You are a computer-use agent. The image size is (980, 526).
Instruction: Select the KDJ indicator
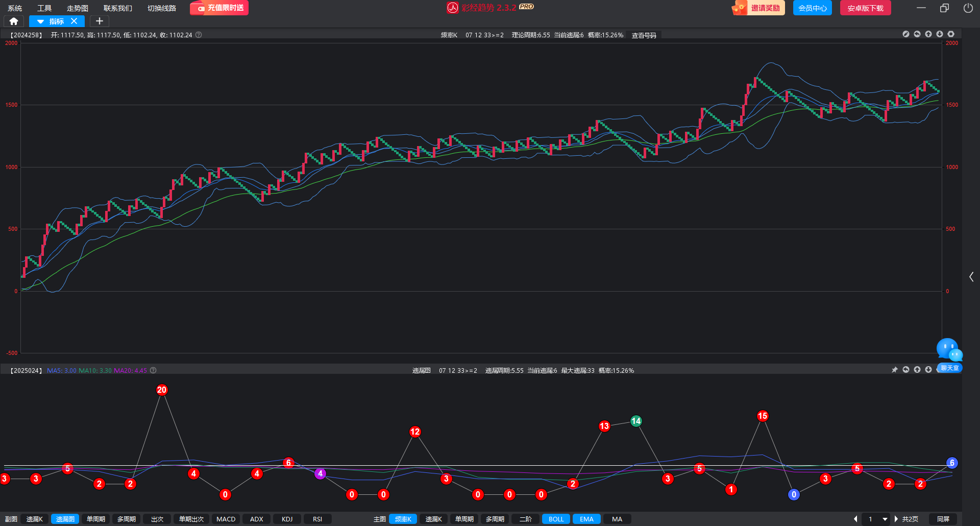[287, 519]
